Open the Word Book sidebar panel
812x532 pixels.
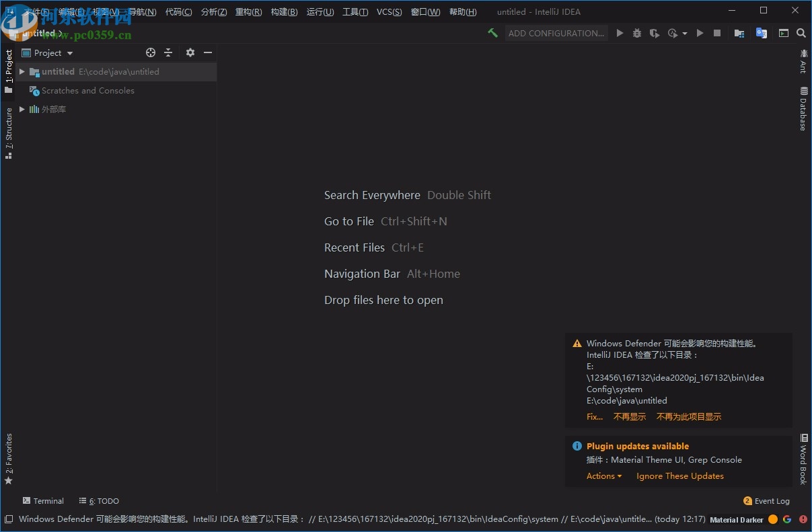[x=803, y=461]
